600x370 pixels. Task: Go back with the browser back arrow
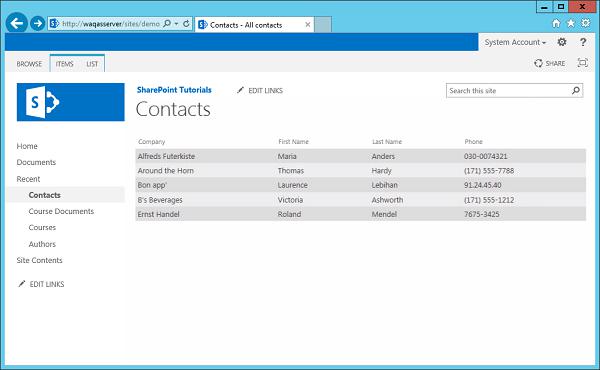pyautogui.click(x=16, y=23)
